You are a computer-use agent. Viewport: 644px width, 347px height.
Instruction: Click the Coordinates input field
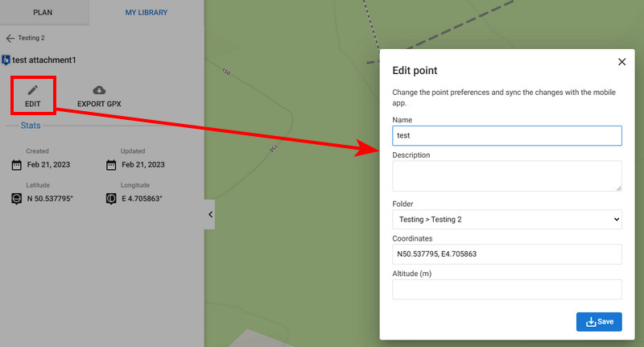(506, 254)
